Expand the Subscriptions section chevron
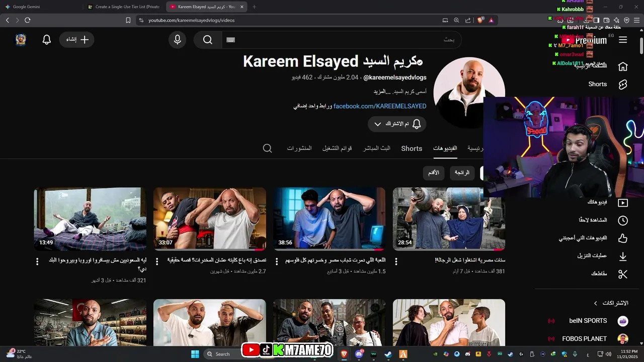Image resolution: width=644 pixels, height=362 pixels. pos(596,303)
